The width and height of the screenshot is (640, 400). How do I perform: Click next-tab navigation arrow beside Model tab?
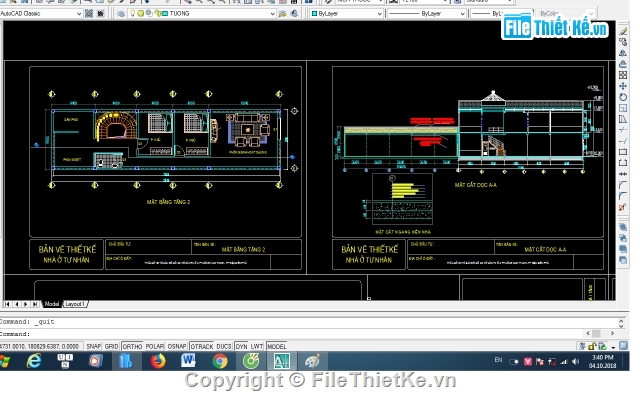tap(26, 304)
